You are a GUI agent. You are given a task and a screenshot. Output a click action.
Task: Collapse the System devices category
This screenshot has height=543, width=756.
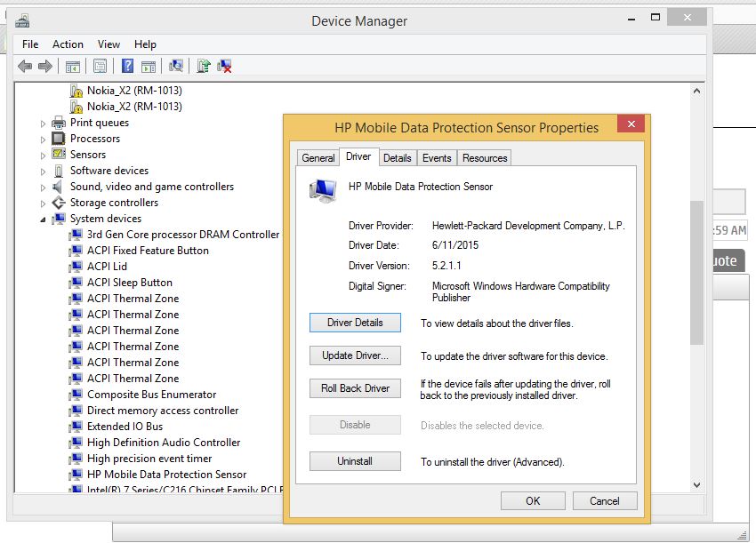click(43, 220)
